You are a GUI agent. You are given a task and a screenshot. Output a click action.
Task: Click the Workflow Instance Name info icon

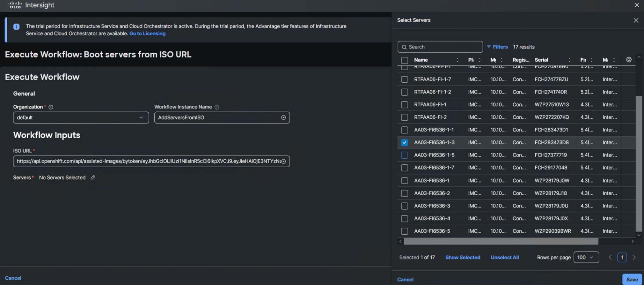pyautogui.click(x=217, y=107)
